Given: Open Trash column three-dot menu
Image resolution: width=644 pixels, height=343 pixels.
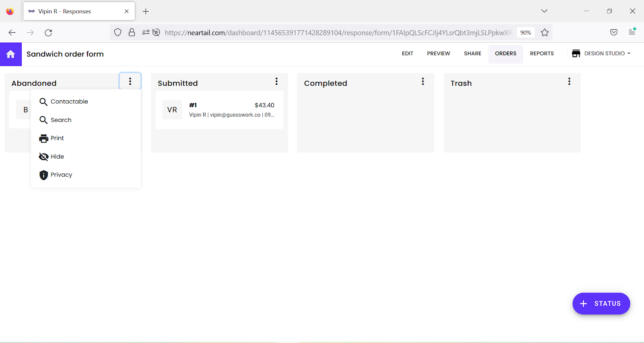Looking at the screenshot, I should pos(569,81).
